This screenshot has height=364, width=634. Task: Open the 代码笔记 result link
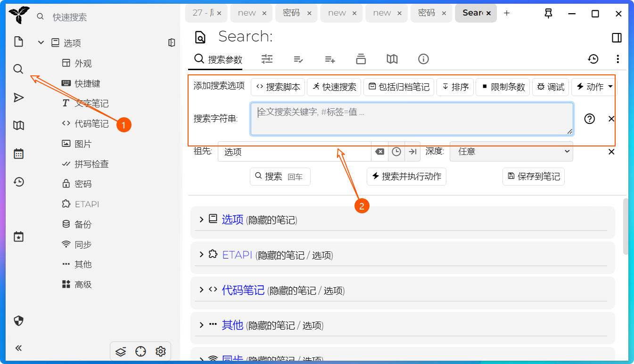pyautogui.click(x=243, y=290)
